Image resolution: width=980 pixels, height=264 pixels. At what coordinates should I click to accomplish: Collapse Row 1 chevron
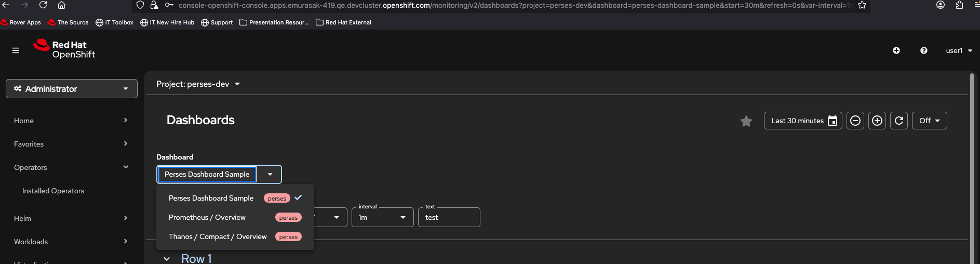167,259
